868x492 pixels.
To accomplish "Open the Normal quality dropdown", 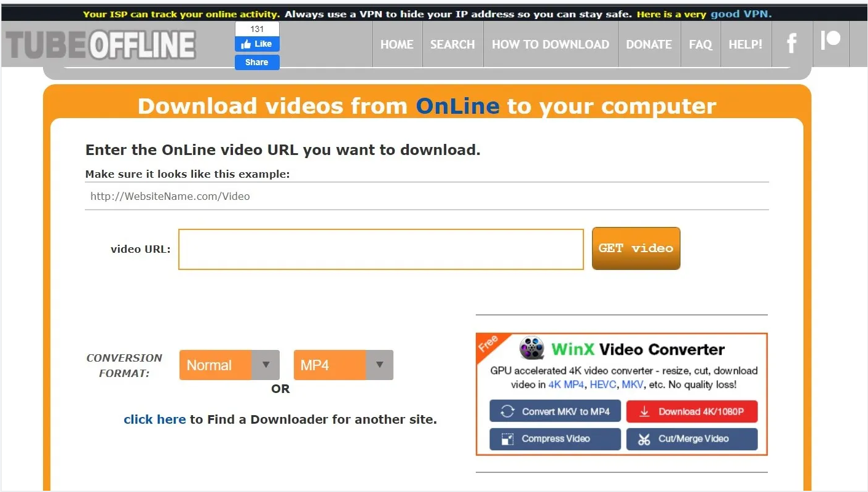I will coord(229,365).
